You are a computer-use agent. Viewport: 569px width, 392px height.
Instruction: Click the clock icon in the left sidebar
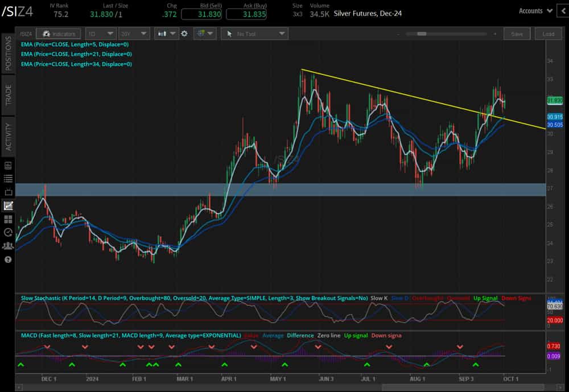coord(7,233)
